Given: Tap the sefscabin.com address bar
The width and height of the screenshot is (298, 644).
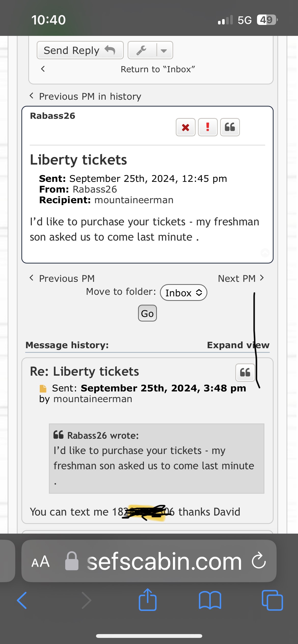Looking at the screenshot, I should point(164,562).
